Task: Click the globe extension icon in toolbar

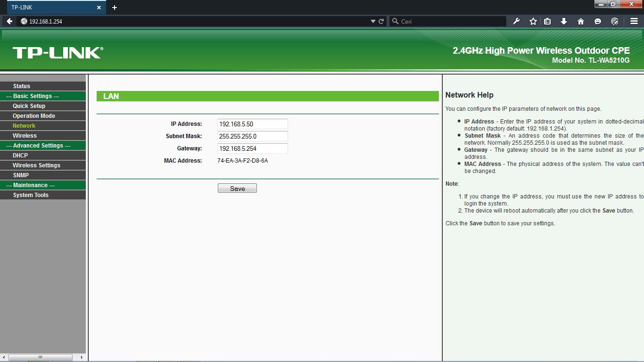Action: click(x=615, y=21)
